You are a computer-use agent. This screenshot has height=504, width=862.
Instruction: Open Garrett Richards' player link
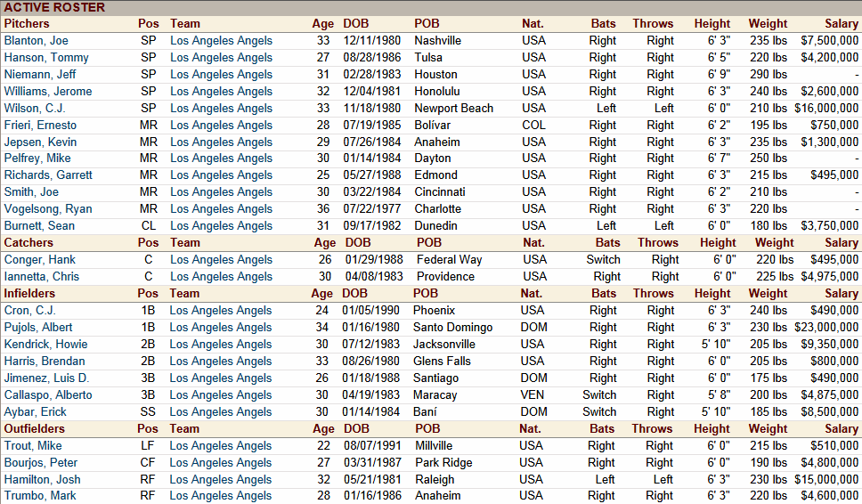[x=48, y=175]
